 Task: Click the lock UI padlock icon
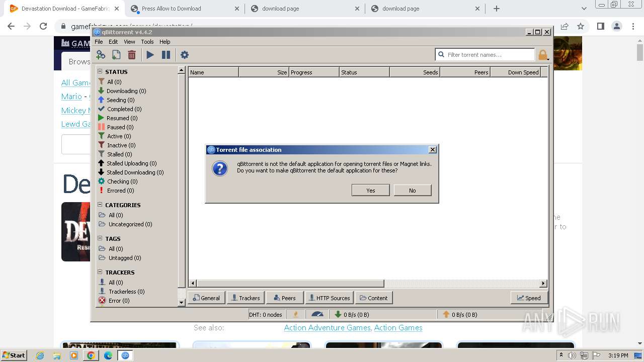(x=542, y=55)
